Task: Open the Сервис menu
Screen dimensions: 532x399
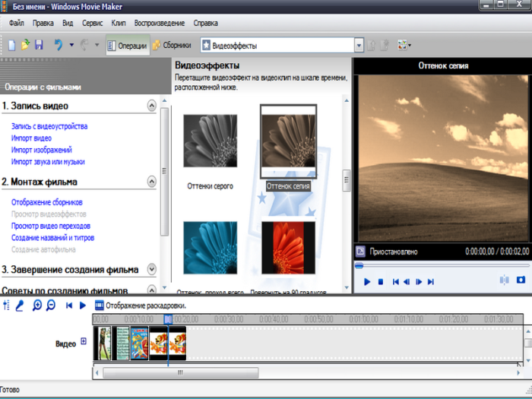Action: pyautogui.click(x=92, y=23)
